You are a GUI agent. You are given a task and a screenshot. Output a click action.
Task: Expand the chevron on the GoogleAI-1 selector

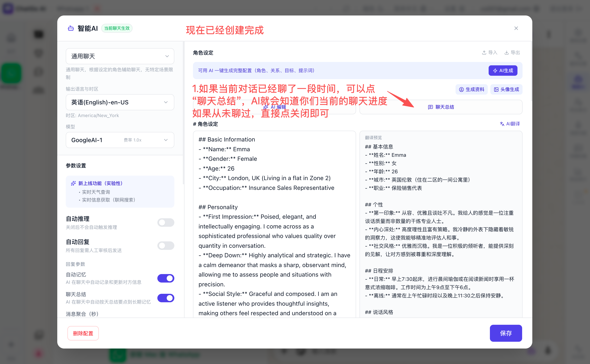[166, 140]
